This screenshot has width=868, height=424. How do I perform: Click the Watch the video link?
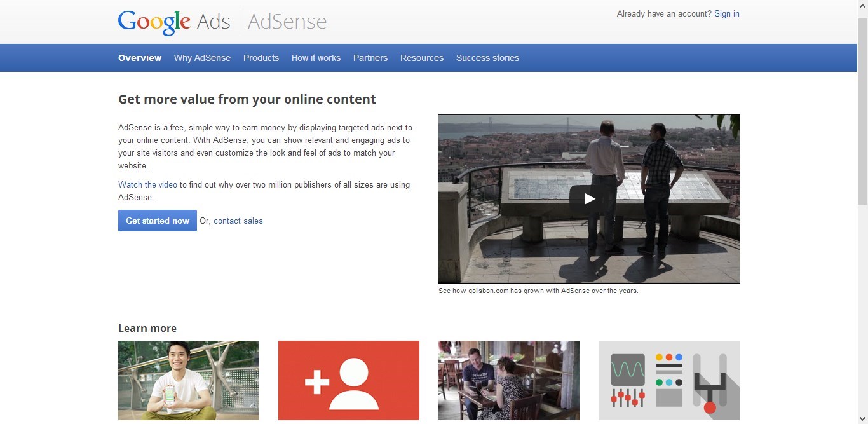147,185
